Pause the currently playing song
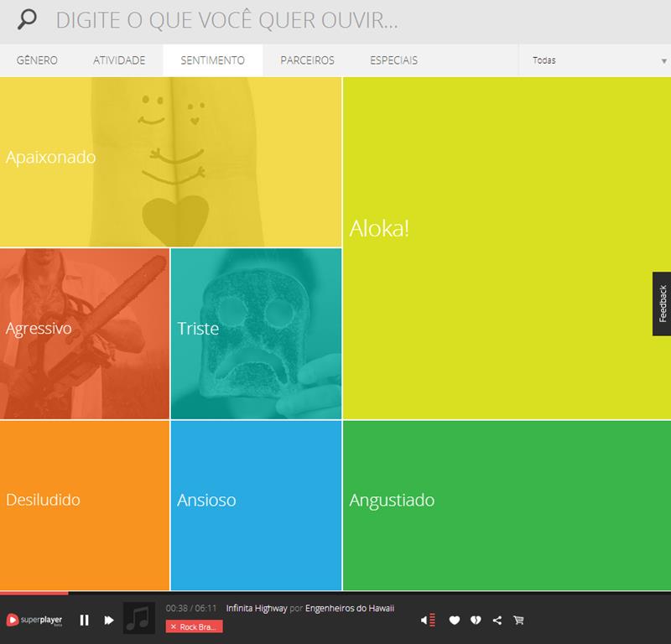The height and width of the screenshot is (644, 671). [85, 620]
